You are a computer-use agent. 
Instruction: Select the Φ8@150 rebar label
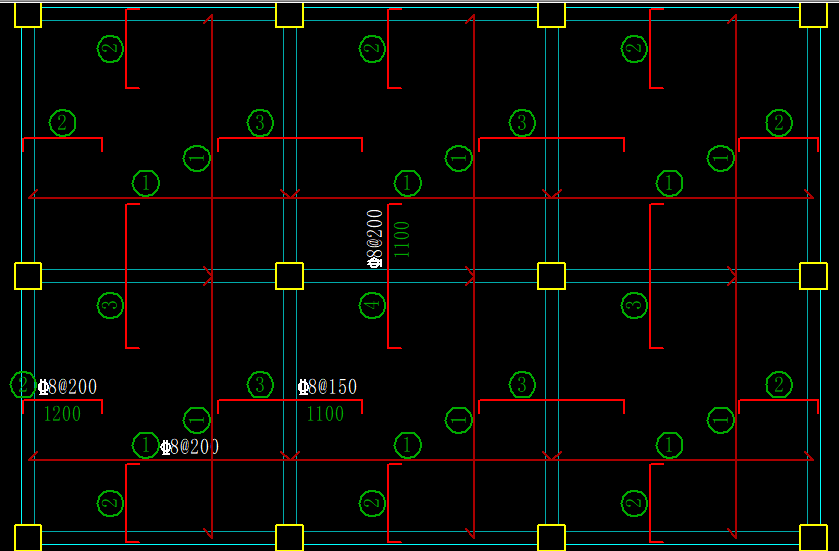[x=327, y=388]
